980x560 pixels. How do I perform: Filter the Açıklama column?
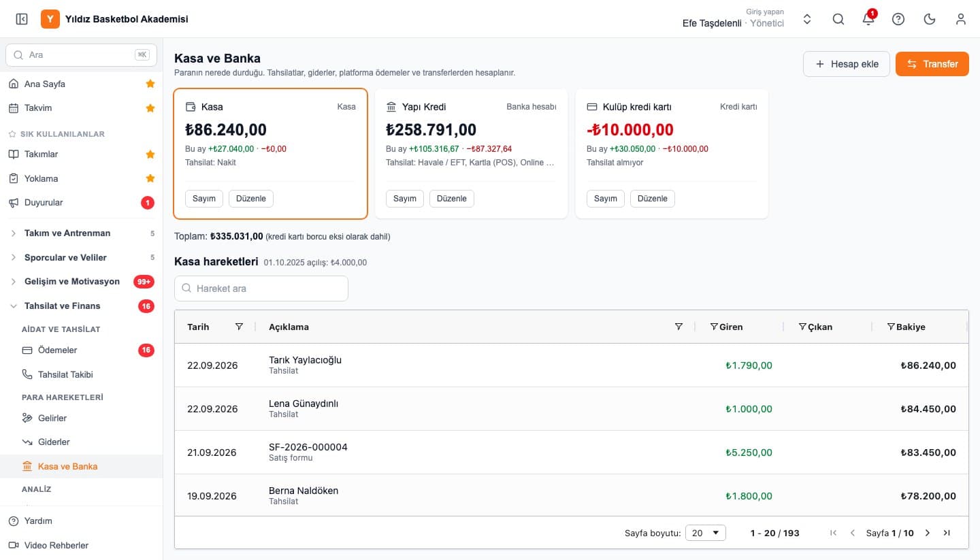[679, 327]
